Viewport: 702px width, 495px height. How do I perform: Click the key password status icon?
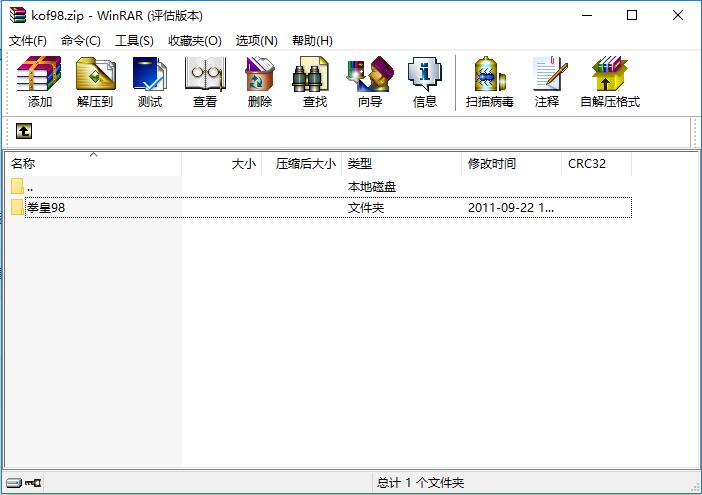point(33,483)
